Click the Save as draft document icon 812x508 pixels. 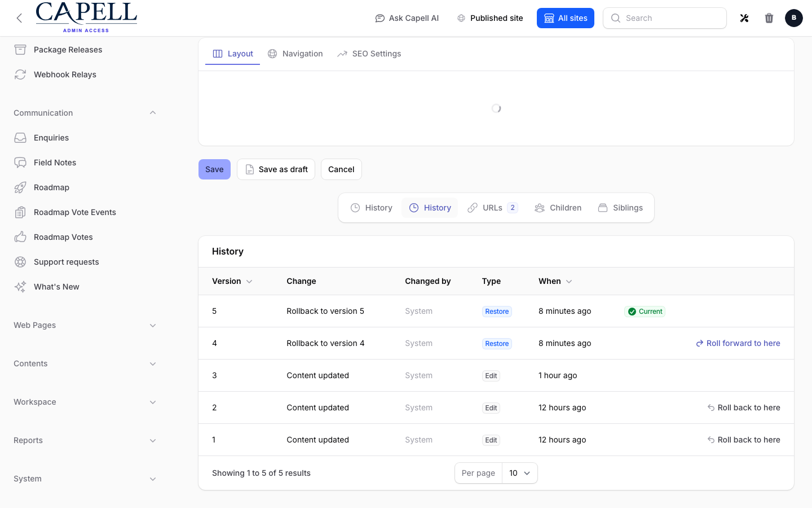tap(250, 169)
